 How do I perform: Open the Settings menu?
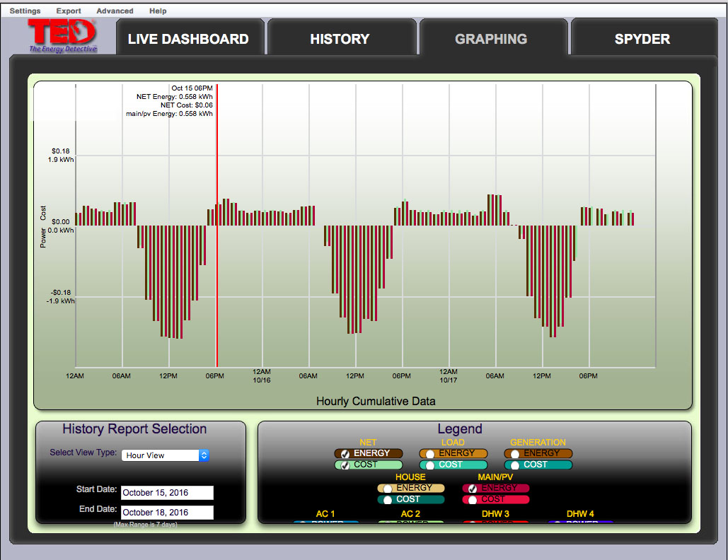click(25, 11)
